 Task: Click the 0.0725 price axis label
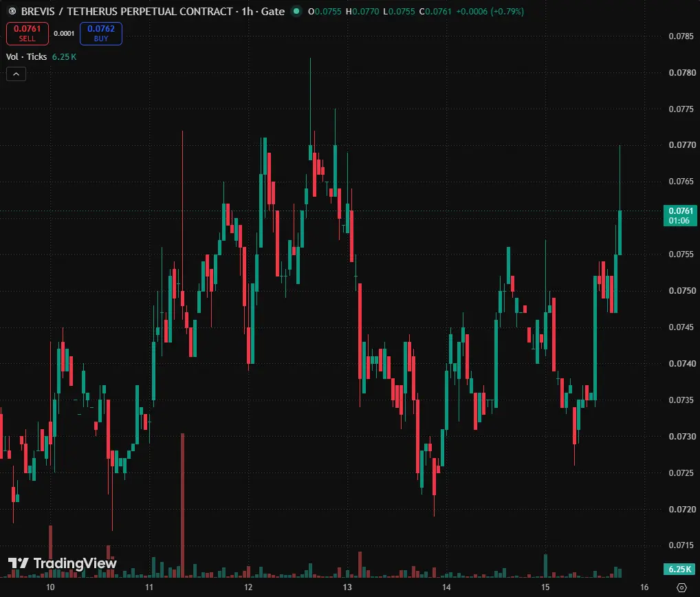tap(681, 473)
